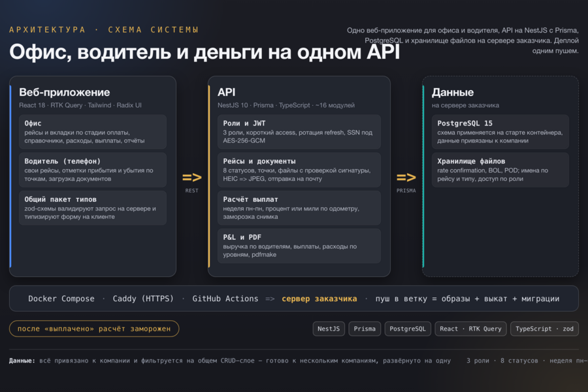Open the «P&L и PDF» card
Viewport: 588px width, 392px height.
point(299,246)
